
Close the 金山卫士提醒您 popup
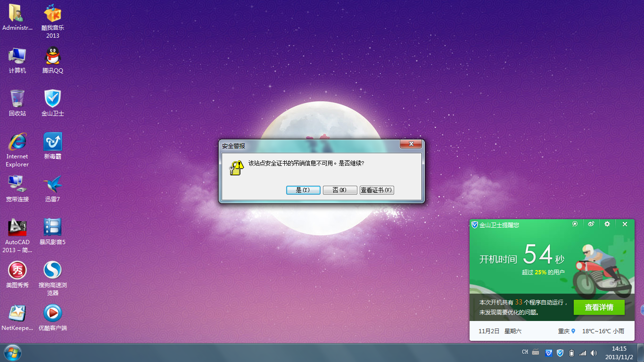(625, 224)
